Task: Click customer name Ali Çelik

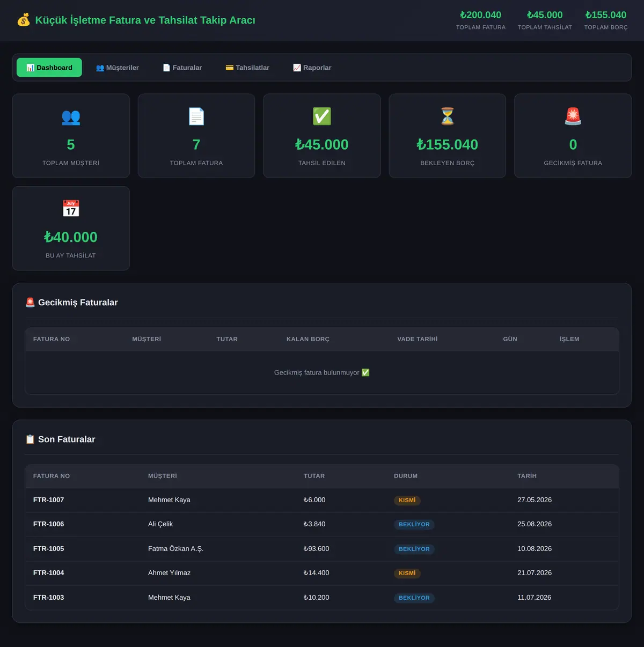Action: 160,524
